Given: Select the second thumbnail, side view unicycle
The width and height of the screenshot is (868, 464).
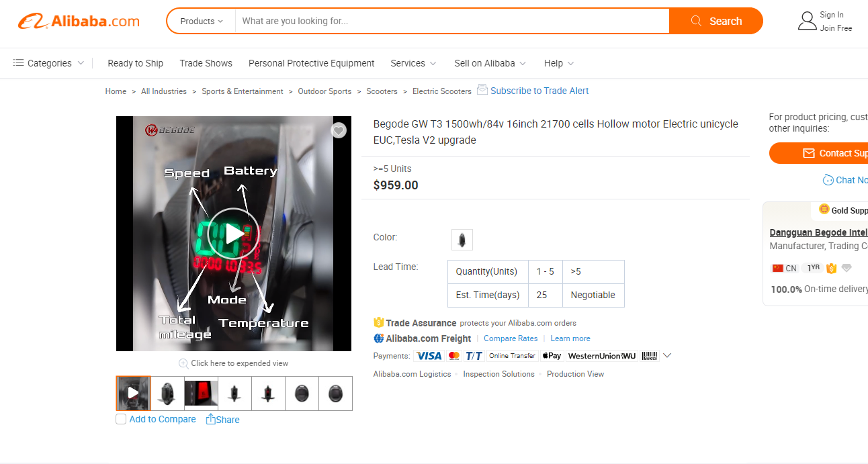Looking at the screenshot, I should 167,393.
